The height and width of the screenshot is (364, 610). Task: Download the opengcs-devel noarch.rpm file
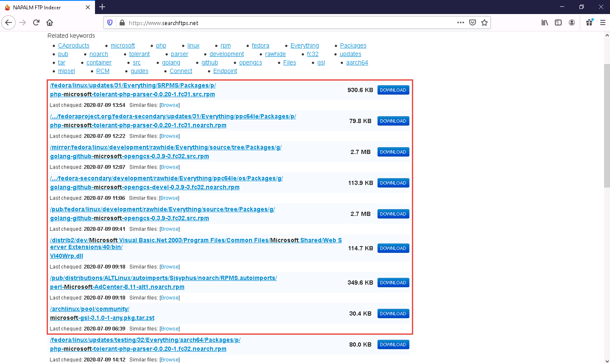coord(393,183)
